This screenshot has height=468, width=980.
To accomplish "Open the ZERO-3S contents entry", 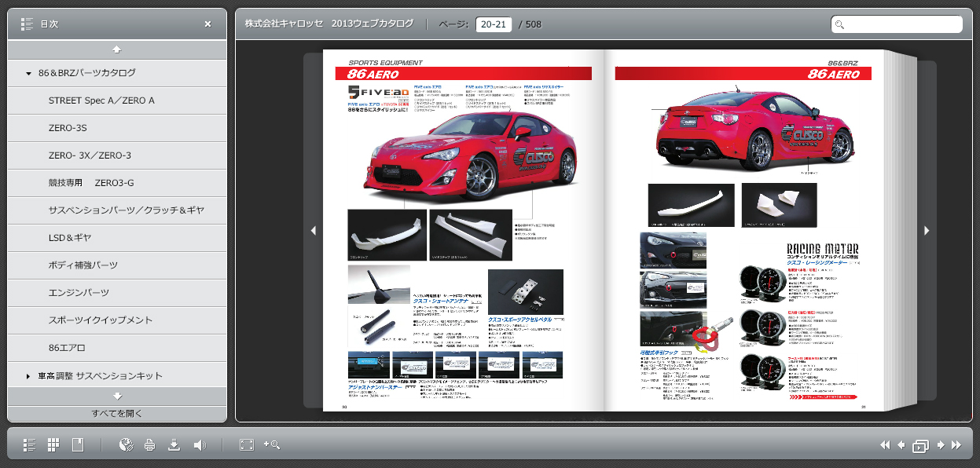I will click(68, 128).
